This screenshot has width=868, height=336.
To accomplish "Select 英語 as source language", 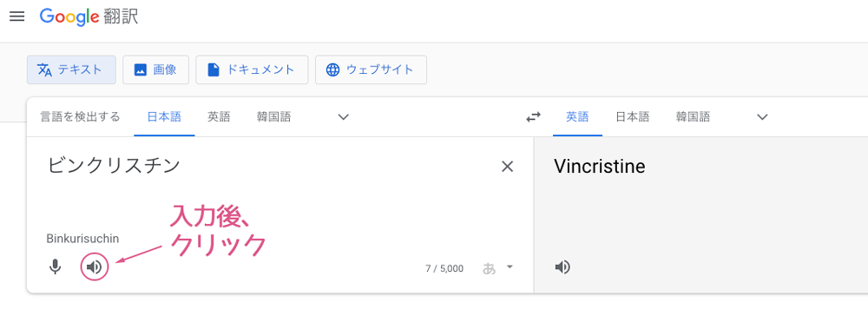I will click(x=220, y=117).
